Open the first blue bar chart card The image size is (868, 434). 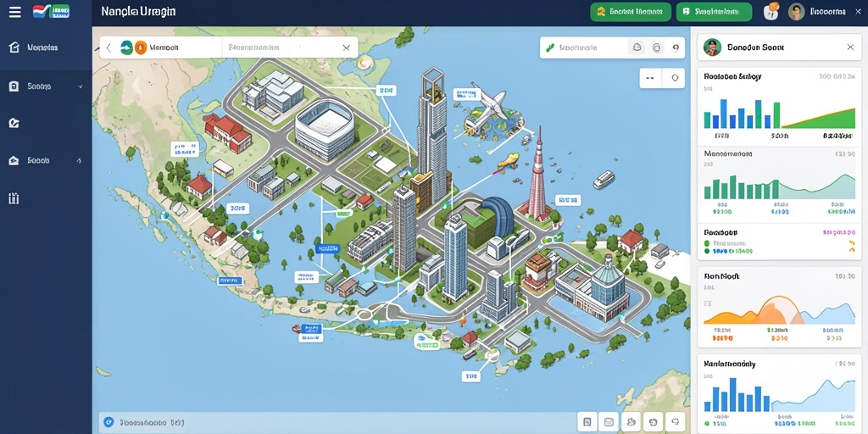tap(779, 106)
